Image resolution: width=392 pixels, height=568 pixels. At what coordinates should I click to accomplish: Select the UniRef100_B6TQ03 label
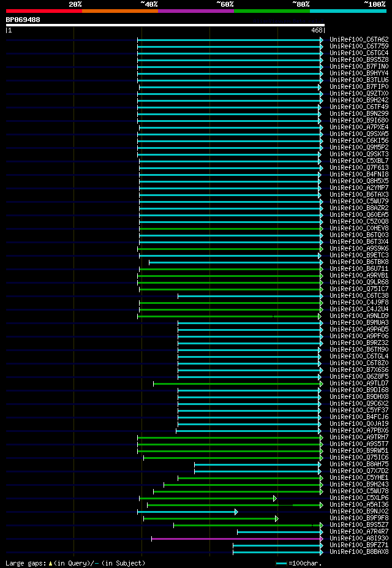tap(359, 235)
